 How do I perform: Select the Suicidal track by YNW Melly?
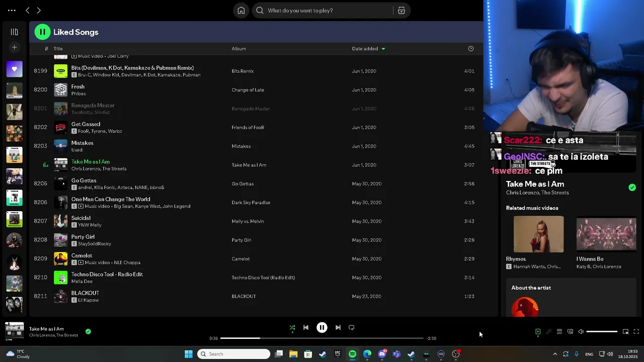coord(80,218)
